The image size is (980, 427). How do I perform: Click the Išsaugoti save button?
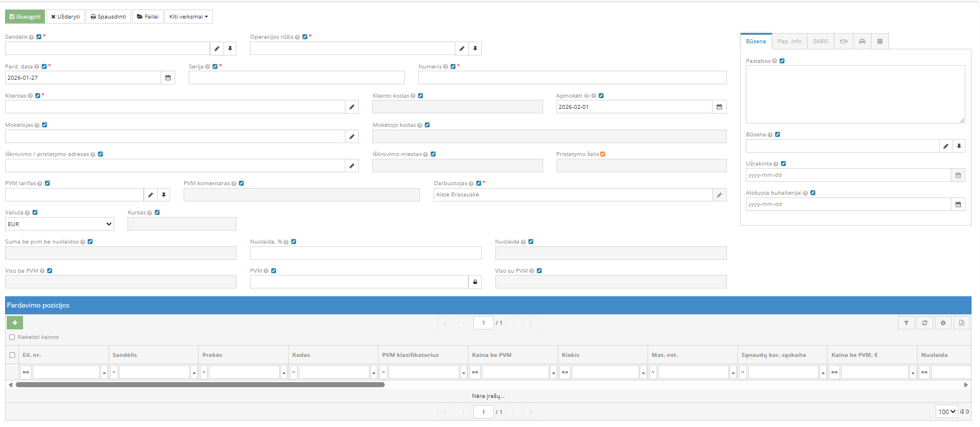point(25,17)
